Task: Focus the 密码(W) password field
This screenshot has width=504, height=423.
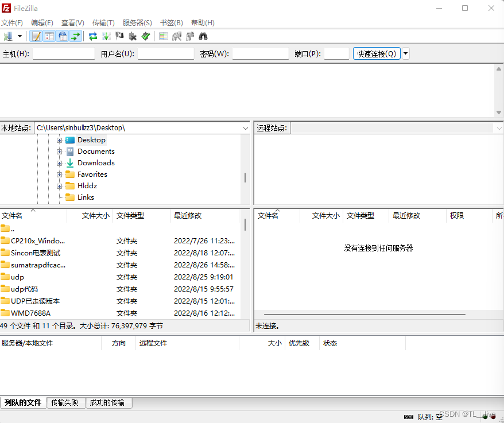Action: coord(261,54)
